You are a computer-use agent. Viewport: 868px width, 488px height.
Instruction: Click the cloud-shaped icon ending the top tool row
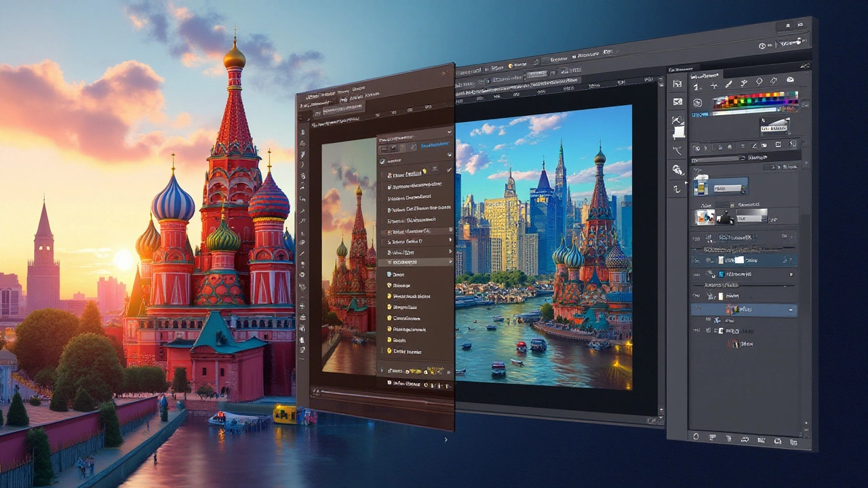[x=791, y=79]
